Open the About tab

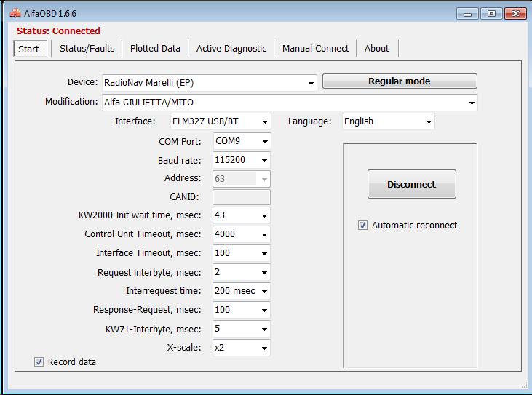click(376, 49)
